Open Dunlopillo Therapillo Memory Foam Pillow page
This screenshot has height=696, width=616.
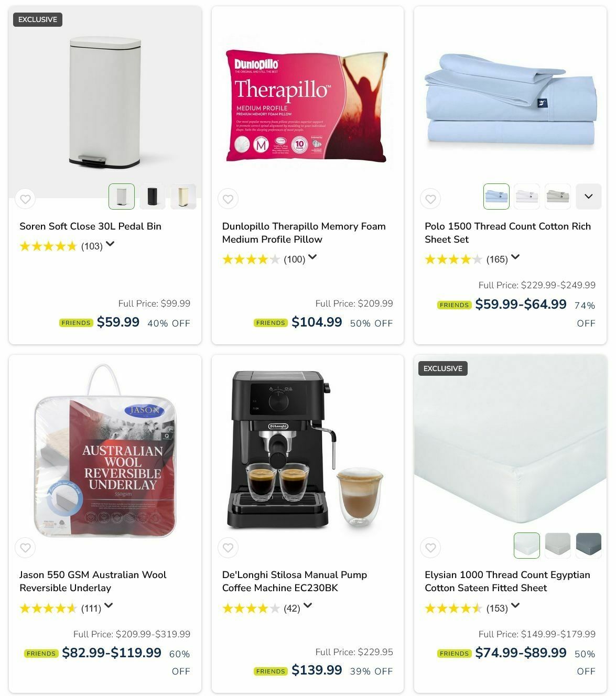click(x=304, y=233)
